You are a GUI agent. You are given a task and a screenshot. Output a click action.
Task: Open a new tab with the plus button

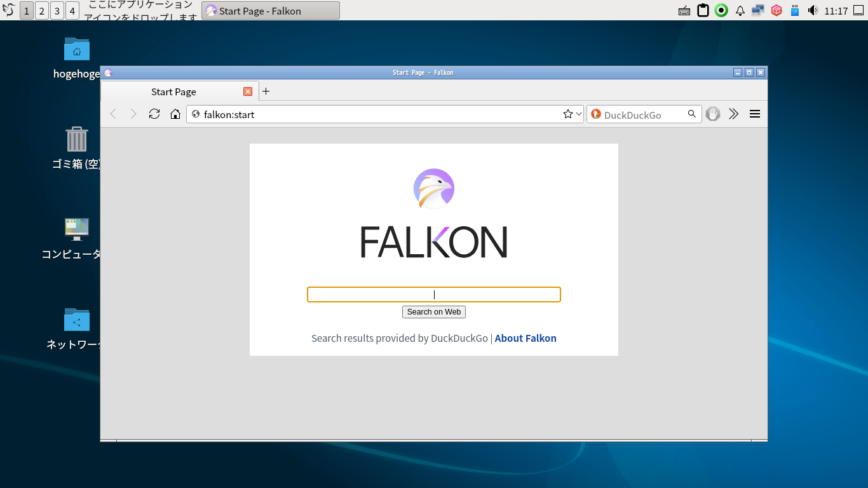(x=266, y=91)
